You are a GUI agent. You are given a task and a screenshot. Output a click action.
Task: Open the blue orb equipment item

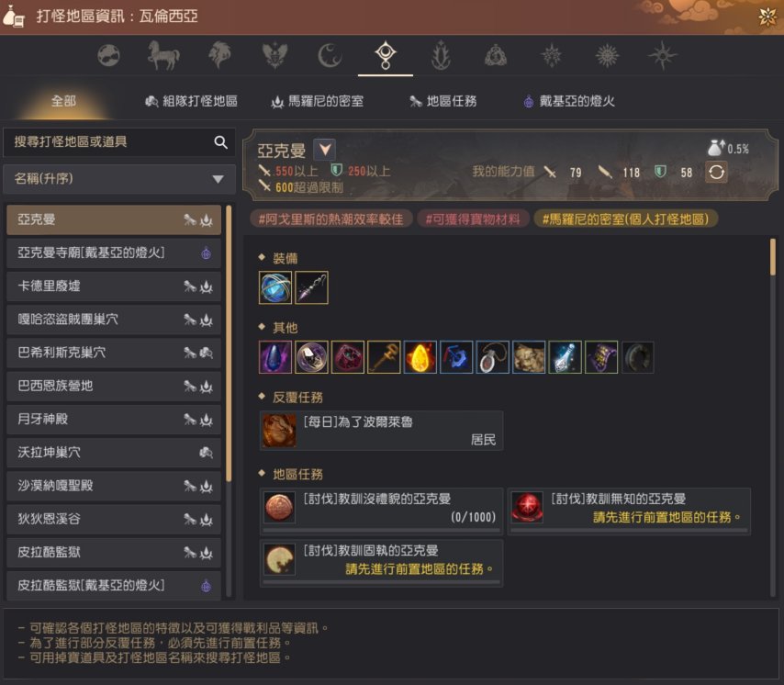point(275,287)
